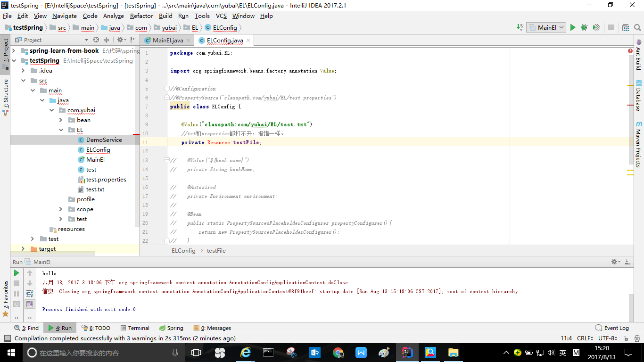644x362 pixels.
Task: Open the Terminal tool window tab
Action: tap(135, 328)
